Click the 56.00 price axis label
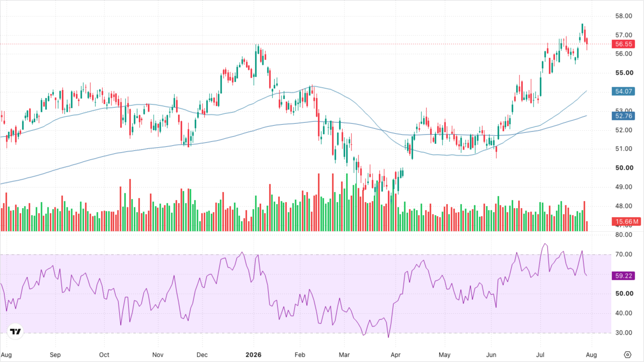Image resolution: width=644 pixels, height=362 pixels. click(x=624, y=54)
